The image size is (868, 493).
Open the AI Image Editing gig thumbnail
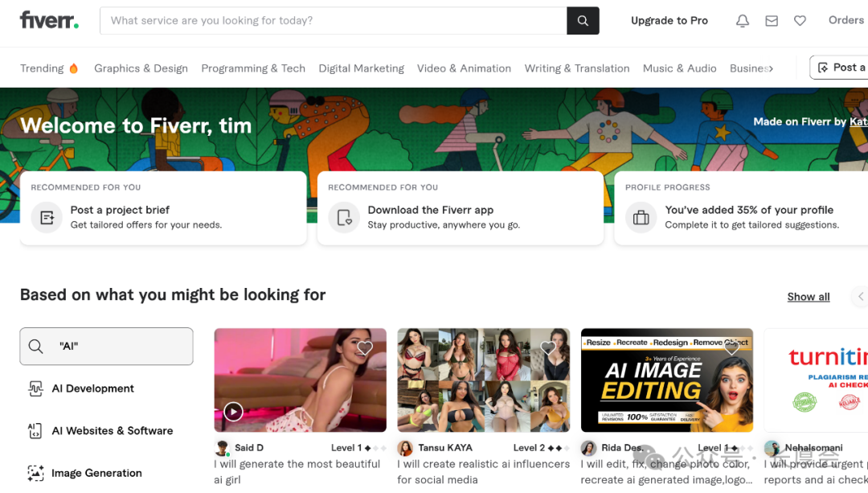click(x=666, y=380)
